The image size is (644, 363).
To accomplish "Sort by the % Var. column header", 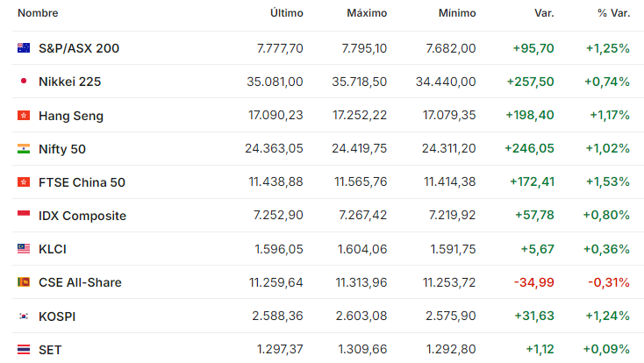I will coord(613,13).
